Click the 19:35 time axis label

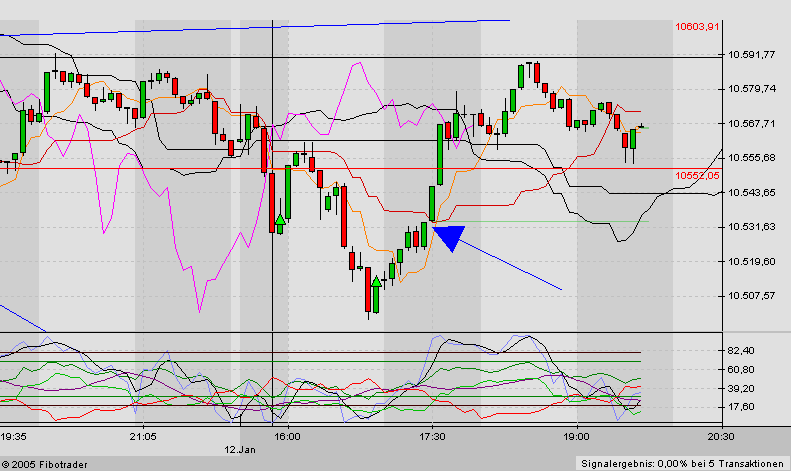point(14,436)
